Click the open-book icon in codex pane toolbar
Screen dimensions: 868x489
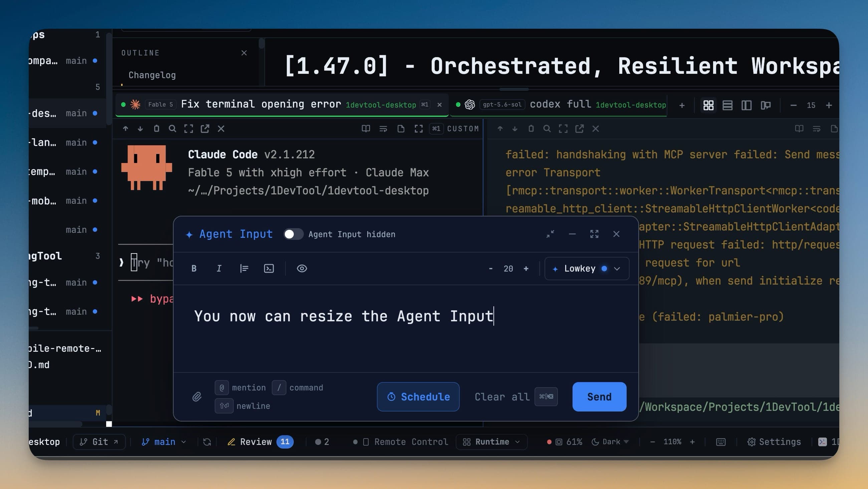[x=799, y=129]
